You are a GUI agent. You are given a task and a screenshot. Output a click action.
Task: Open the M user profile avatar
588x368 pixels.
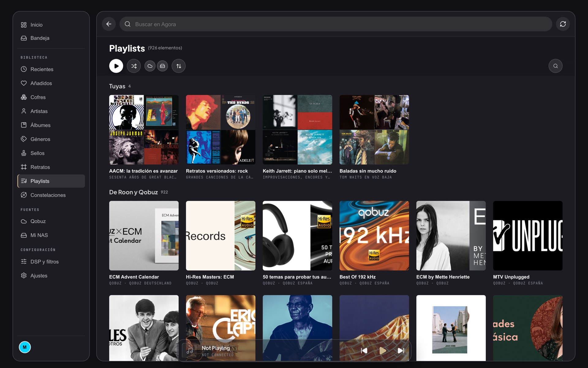click(x=25, y=347)
